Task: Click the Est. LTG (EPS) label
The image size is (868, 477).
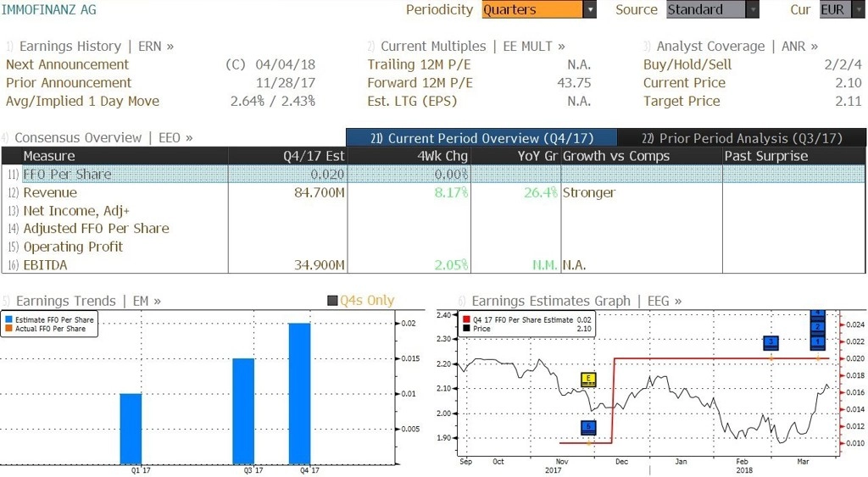Action: (x=412, y=102)
